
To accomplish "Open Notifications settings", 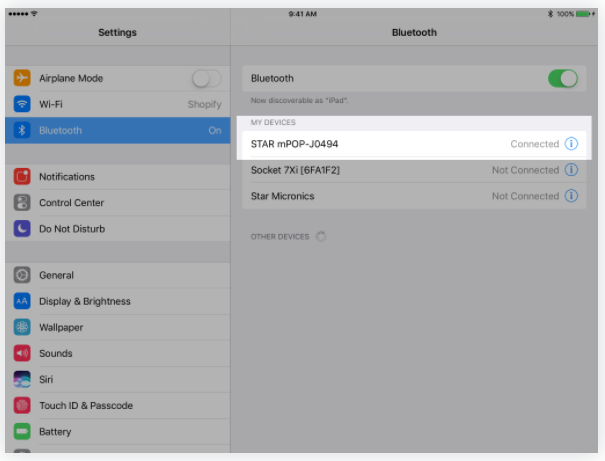I will pos(118,177).
